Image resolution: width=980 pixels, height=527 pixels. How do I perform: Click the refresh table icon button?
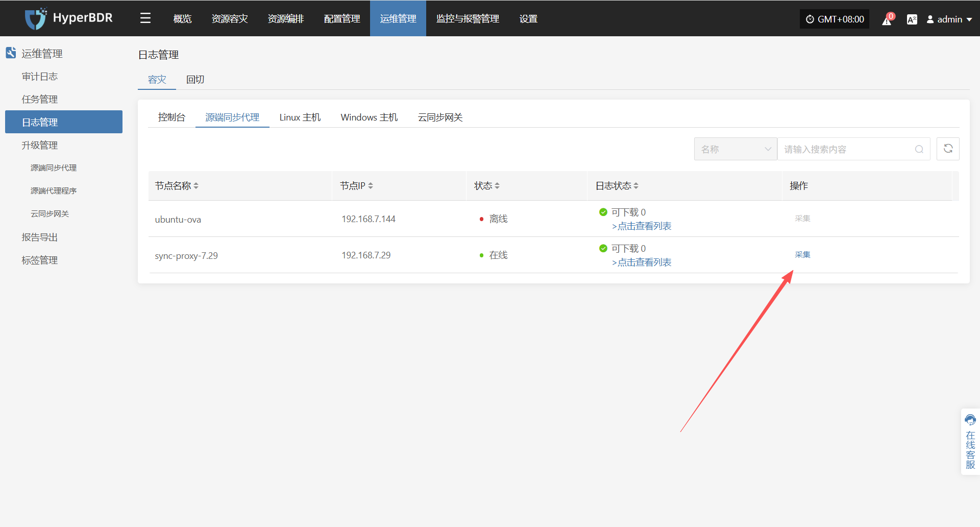(948, 149)
